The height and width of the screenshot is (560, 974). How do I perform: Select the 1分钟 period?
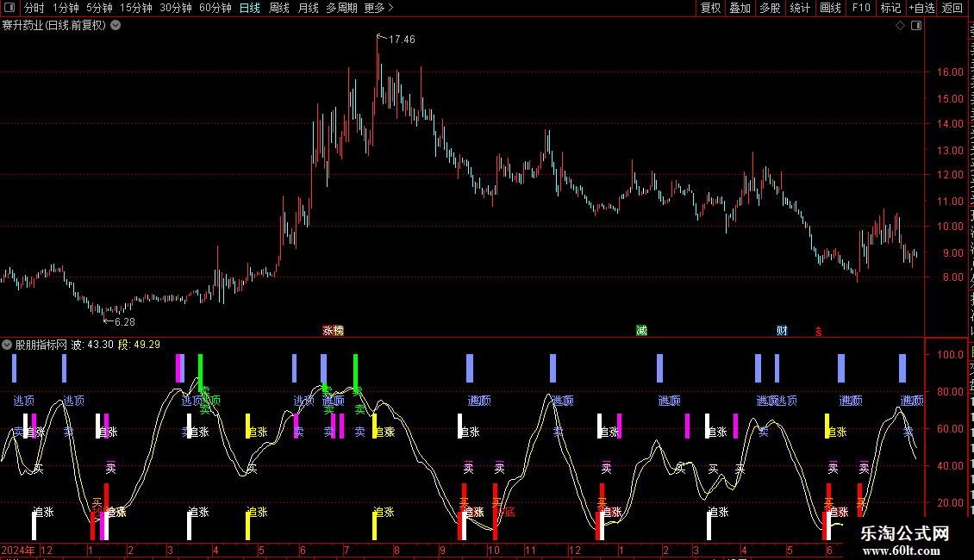pos(66,8)
